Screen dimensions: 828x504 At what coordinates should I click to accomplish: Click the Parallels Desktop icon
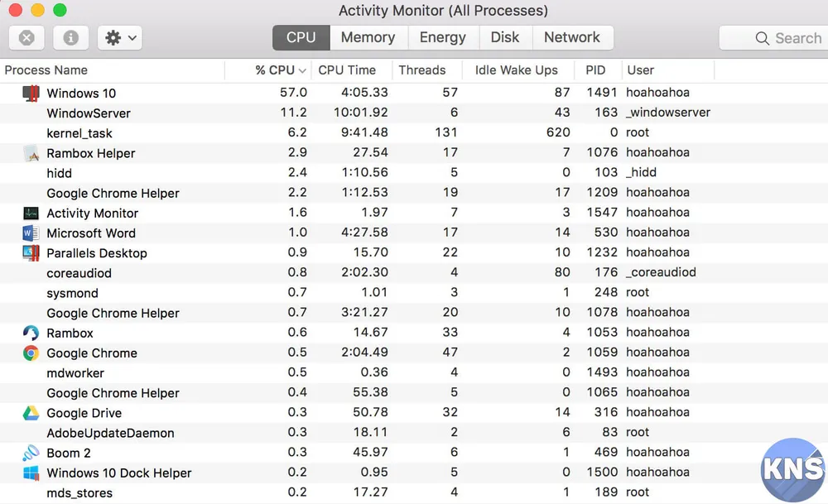[x=31, y=252]
